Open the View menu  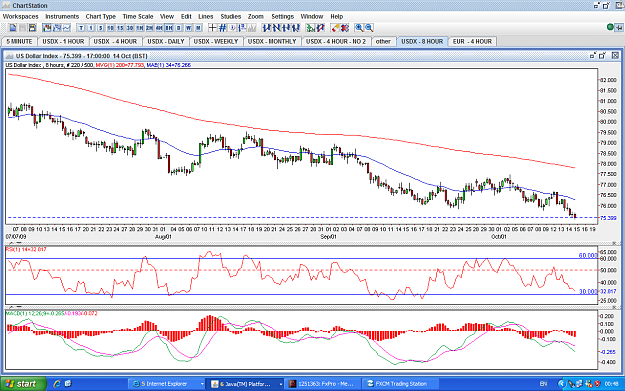click(167, 16)
